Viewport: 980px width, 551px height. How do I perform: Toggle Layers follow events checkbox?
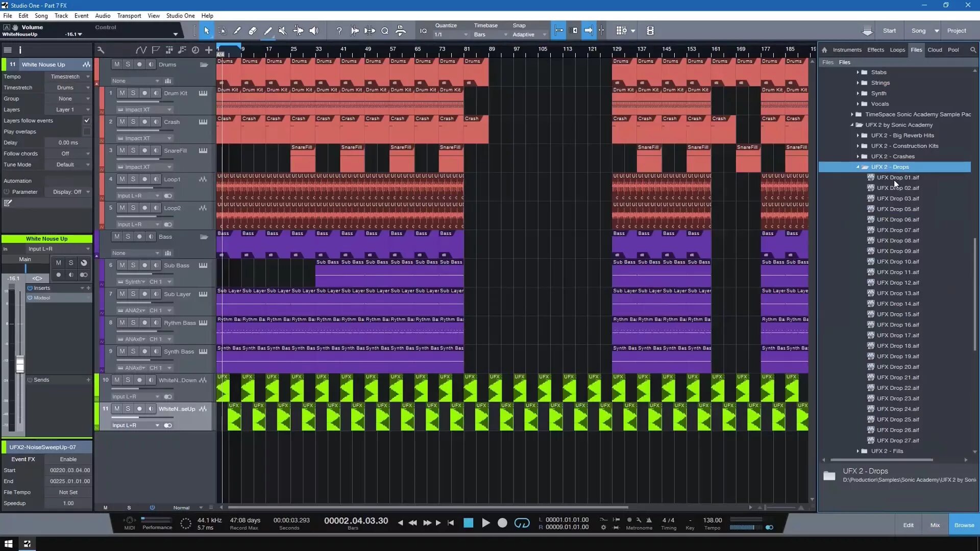pos(87,120)
